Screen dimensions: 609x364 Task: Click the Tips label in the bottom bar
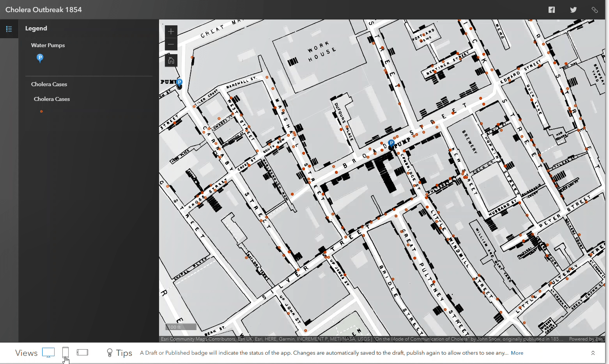pyautogui.click(x=124, y=353)
